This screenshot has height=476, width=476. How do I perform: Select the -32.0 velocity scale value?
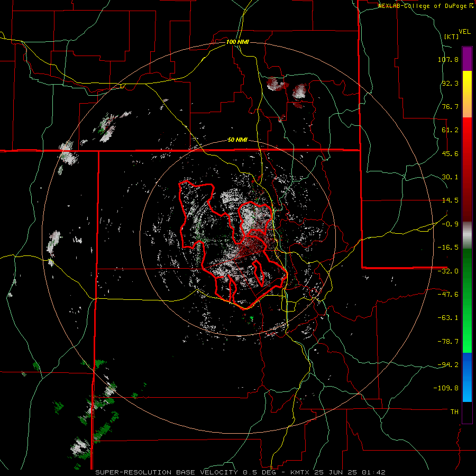448,271
